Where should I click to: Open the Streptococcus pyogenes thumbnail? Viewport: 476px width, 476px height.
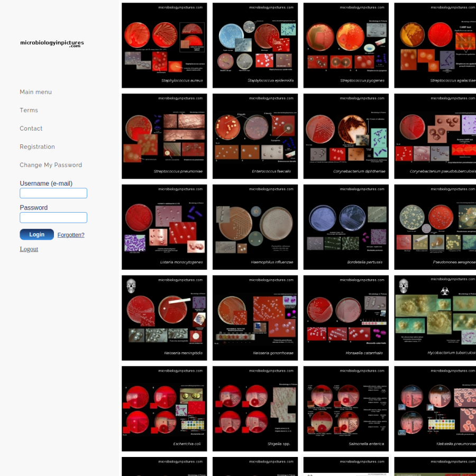346,45
